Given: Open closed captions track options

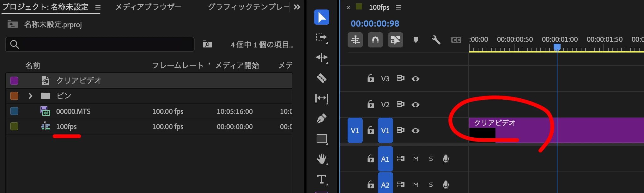Looking at the screenshot, I should (456, 40).
